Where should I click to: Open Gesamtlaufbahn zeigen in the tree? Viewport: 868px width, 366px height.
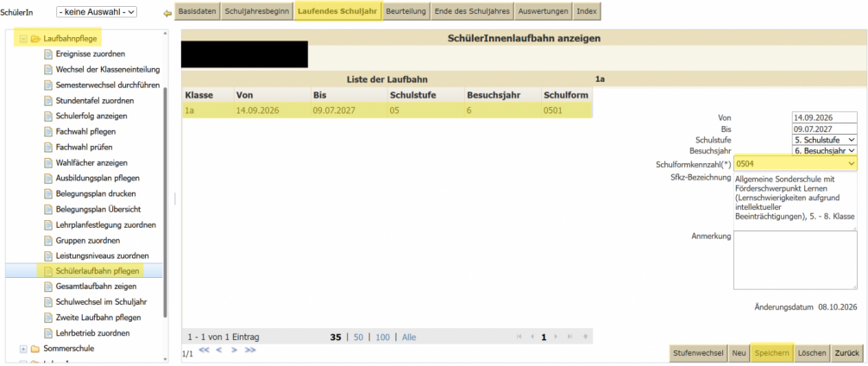pos(97,287)
